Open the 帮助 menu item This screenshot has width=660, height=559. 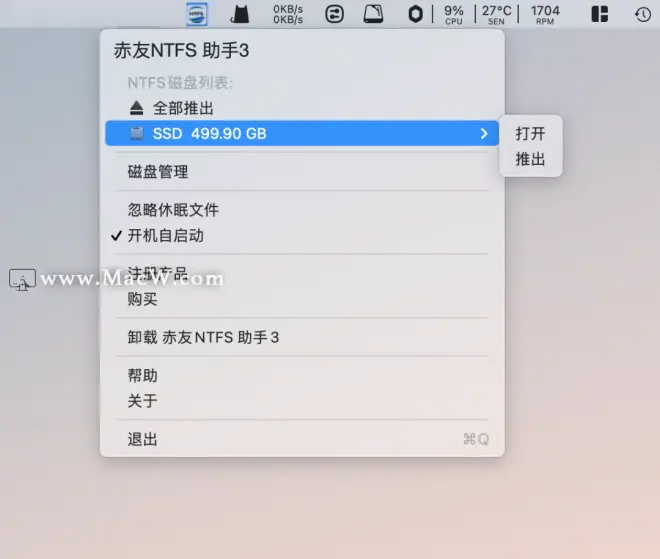pos(302,375)
